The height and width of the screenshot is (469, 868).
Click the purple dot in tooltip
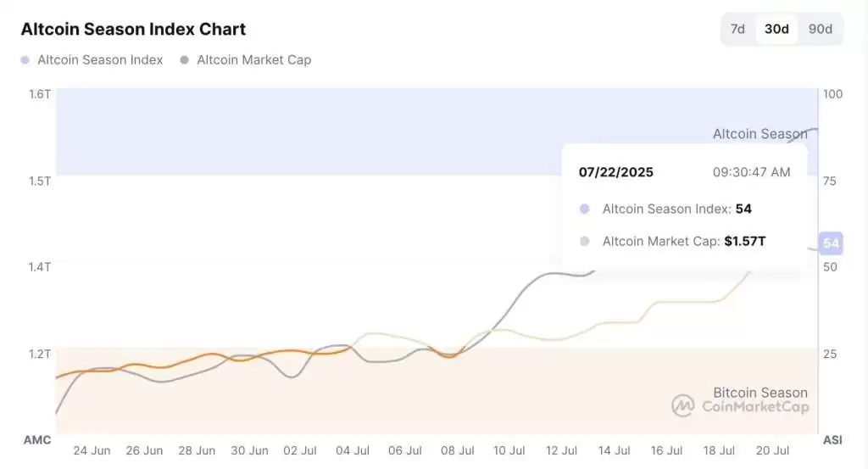pyautogui.click(x=584, y=209)
